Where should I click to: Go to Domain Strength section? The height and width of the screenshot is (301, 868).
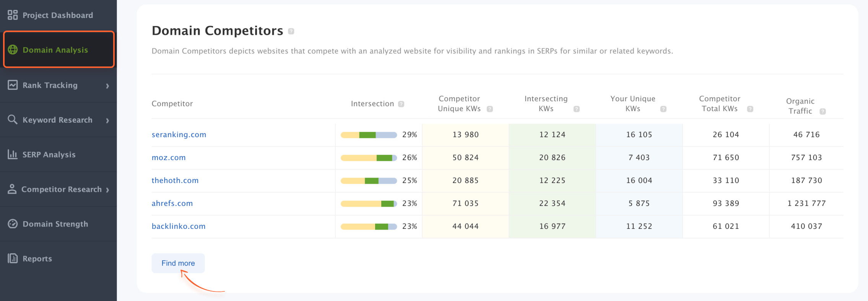pyautogui.click(x=58, y=224)
